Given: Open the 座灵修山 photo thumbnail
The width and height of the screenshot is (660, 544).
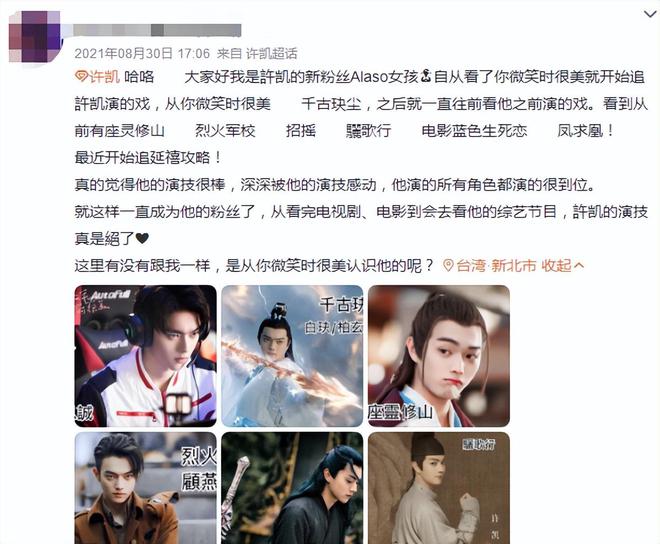Looking at the screenshot, I should click(x=439, y=356).
